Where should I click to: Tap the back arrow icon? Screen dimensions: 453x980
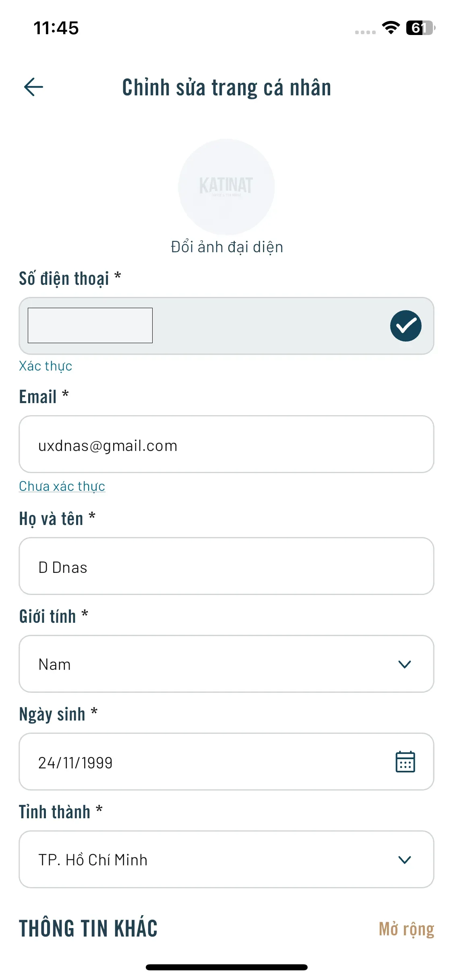pos(34,87)
